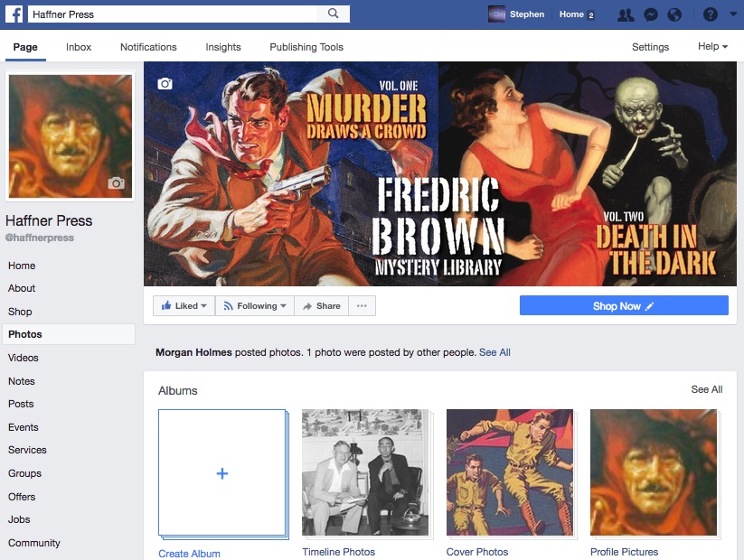Screen dimensions: 744x560
Task: Select About in the left sidebar
Action: (x=22, y=288)
